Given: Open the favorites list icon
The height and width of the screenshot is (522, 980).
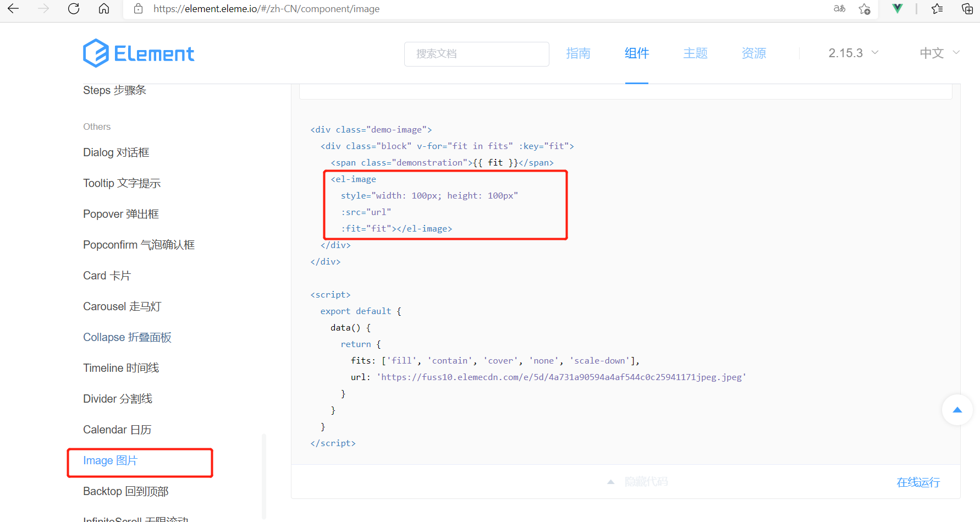Looking at the screenshot, I should (937, 9).
